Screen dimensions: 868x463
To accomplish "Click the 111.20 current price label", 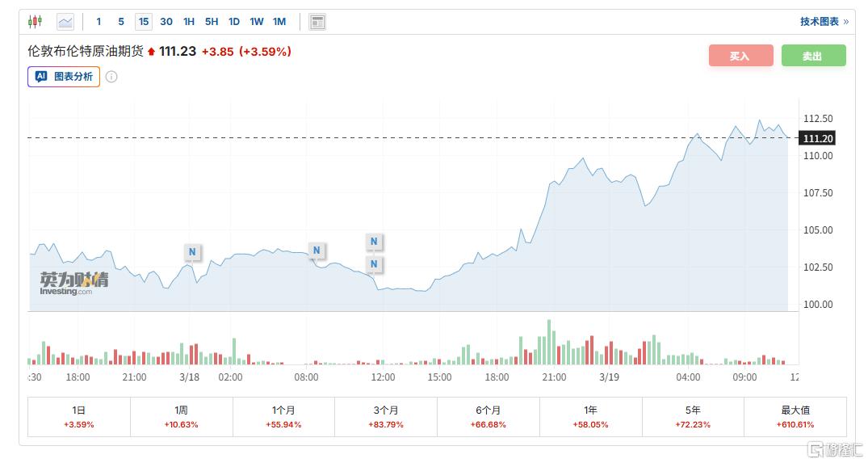I will tap(817, 138).
